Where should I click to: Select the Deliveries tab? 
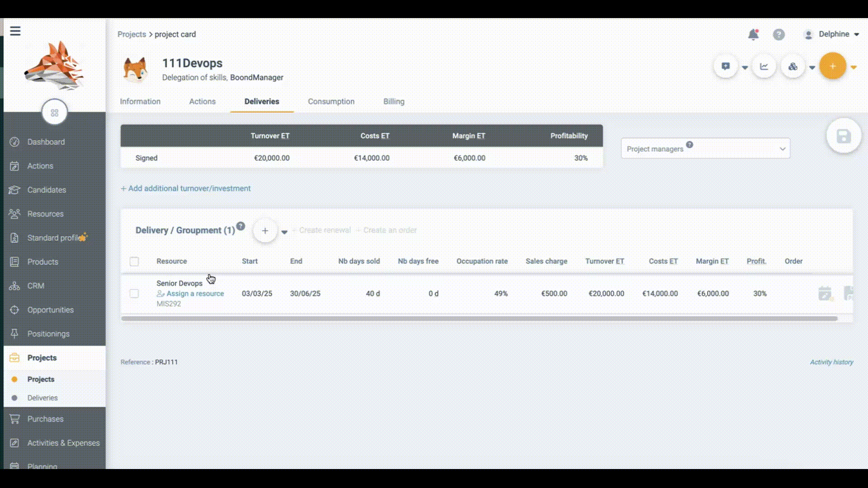tap(262, 102)
